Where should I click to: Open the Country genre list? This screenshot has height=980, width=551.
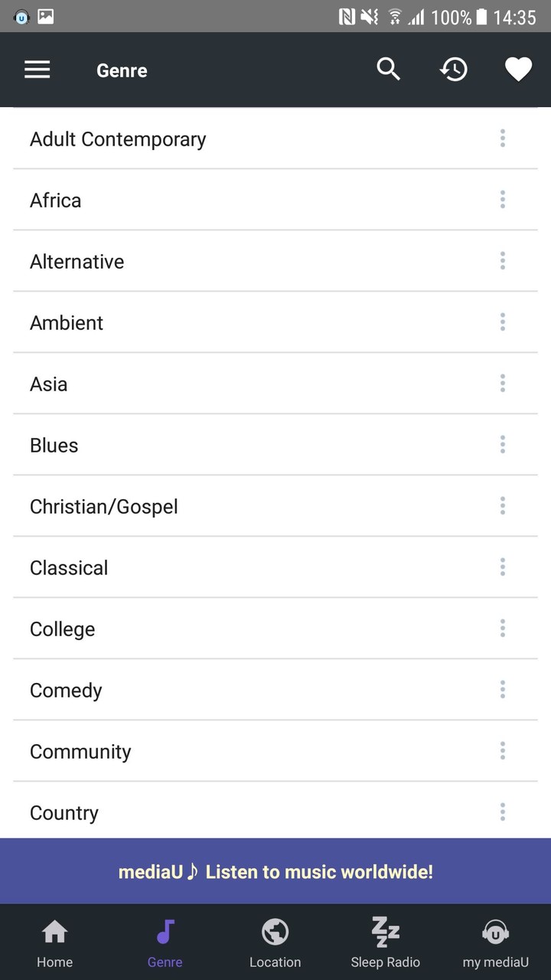[64, 813]
